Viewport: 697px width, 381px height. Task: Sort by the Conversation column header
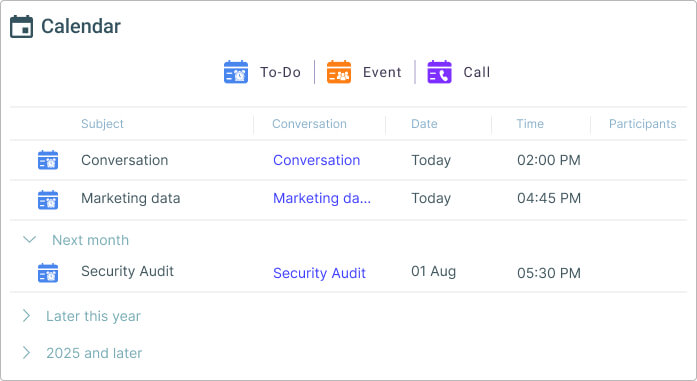pyautogui.click(x=309, y=124)
